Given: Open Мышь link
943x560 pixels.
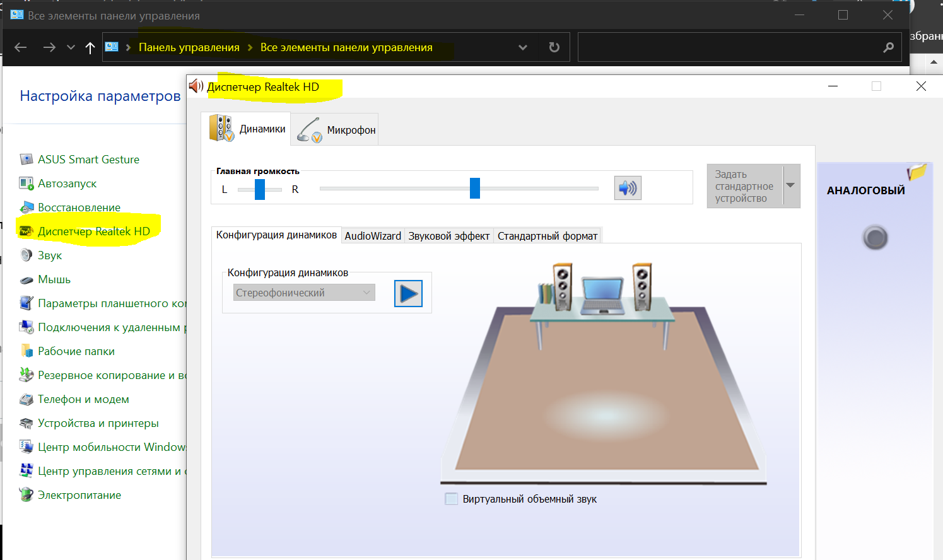Looking at the screenshot, I should pos(54,279).
